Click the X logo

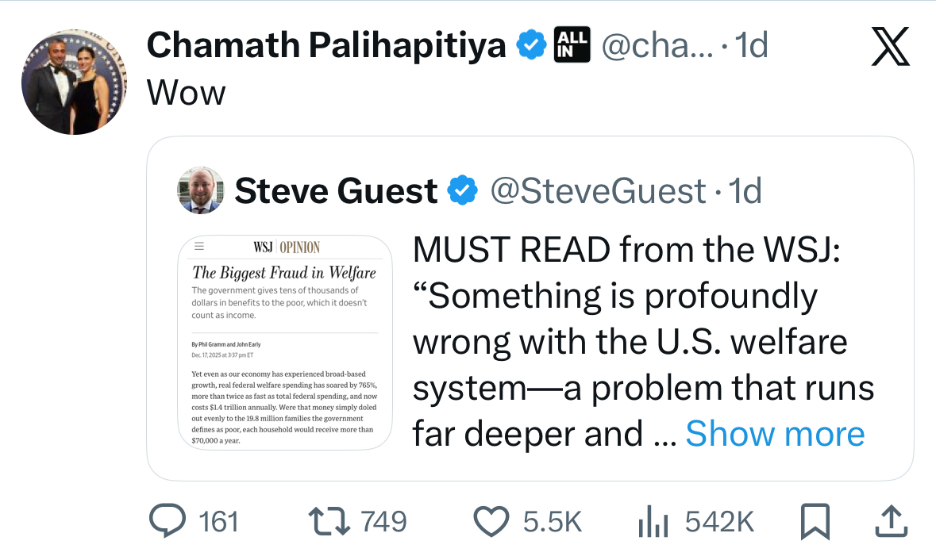coord(889,48)
